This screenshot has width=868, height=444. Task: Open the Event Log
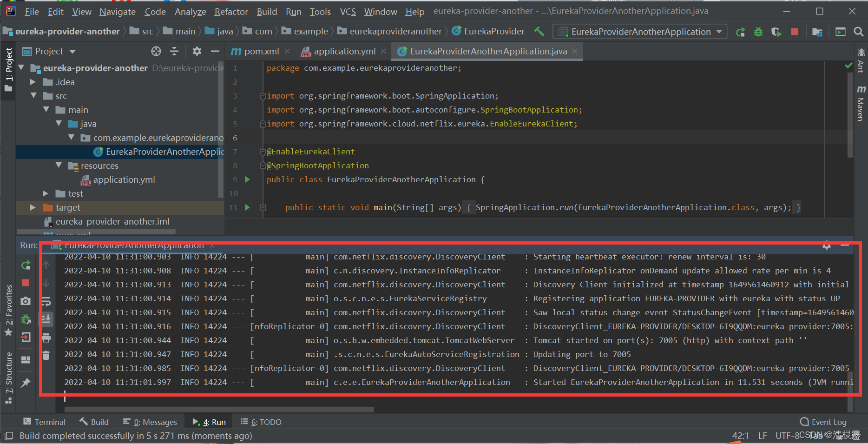pos(823,422)
